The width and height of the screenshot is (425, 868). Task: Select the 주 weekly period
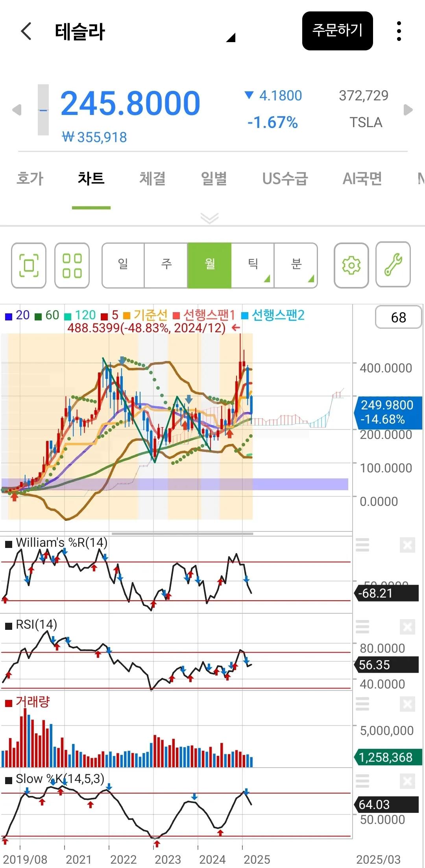tap(166, 265)
